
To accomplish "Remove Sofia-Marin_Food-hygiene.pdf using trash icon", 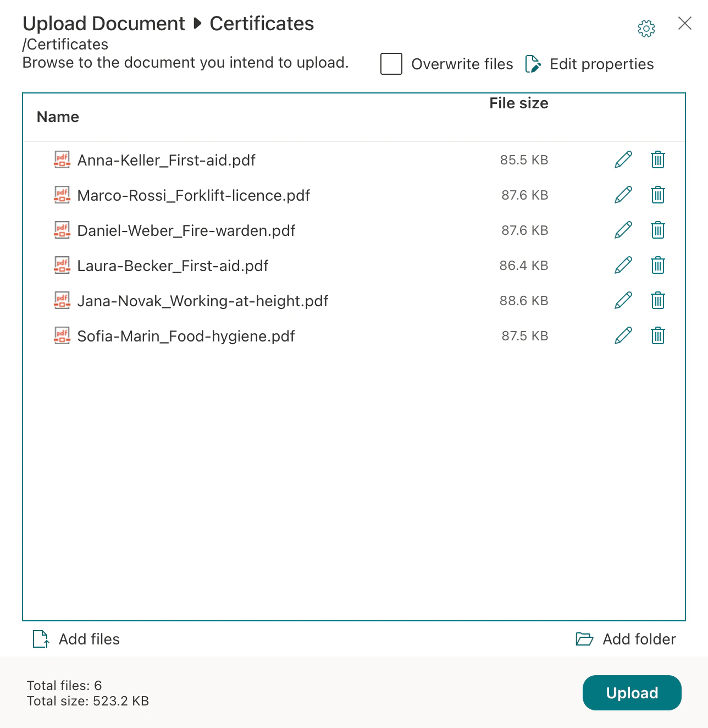I will (x=658, y=336).
